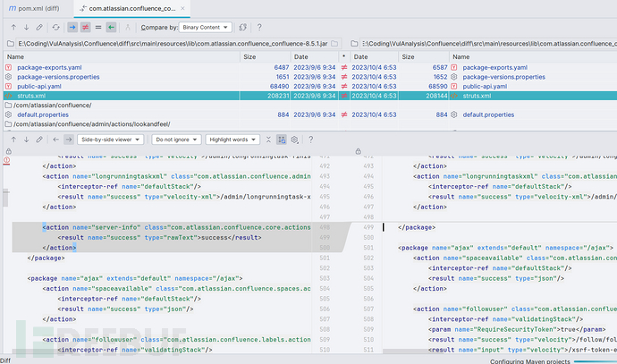Viewport: 617px width, 364px height.
Task: Sort by right Date column header
Action: (x=374, y=57)
